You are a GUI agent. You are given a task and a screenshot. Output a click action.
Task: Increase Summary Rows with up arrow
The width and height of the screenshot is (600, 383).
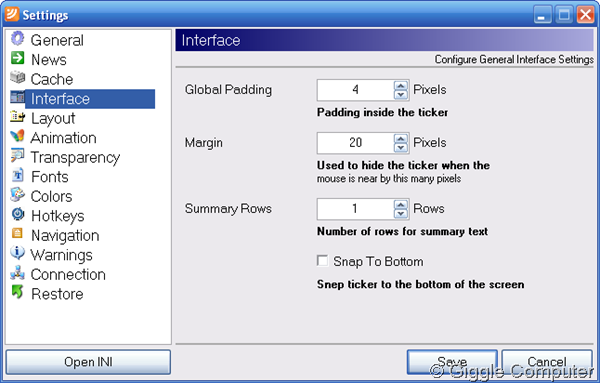pyautogui.click(x=401, y=204)
